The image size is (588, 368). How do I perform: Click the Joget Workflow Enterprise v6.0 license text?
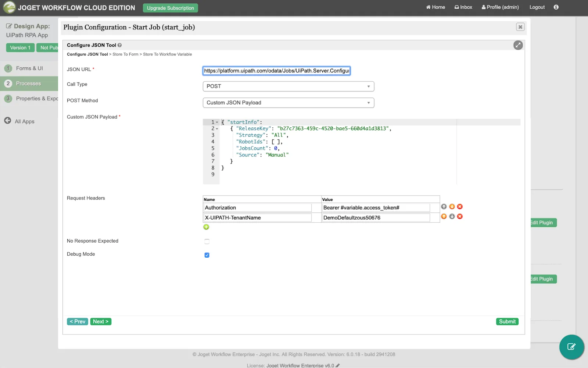(x=300, y=365)
